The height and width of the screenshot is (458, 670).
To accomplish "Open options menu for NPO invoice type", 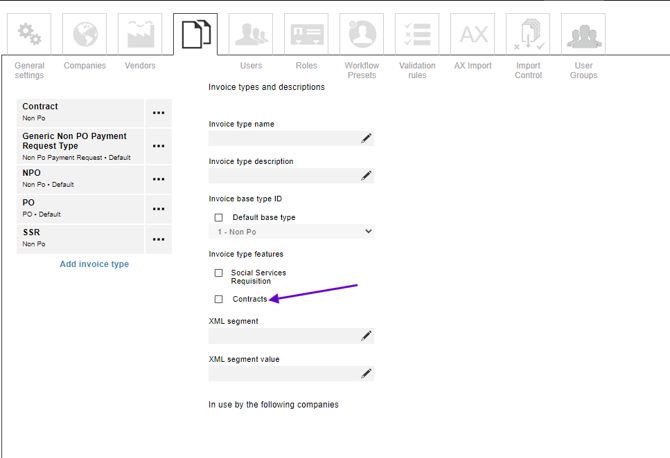I will [x=159, y=179].
